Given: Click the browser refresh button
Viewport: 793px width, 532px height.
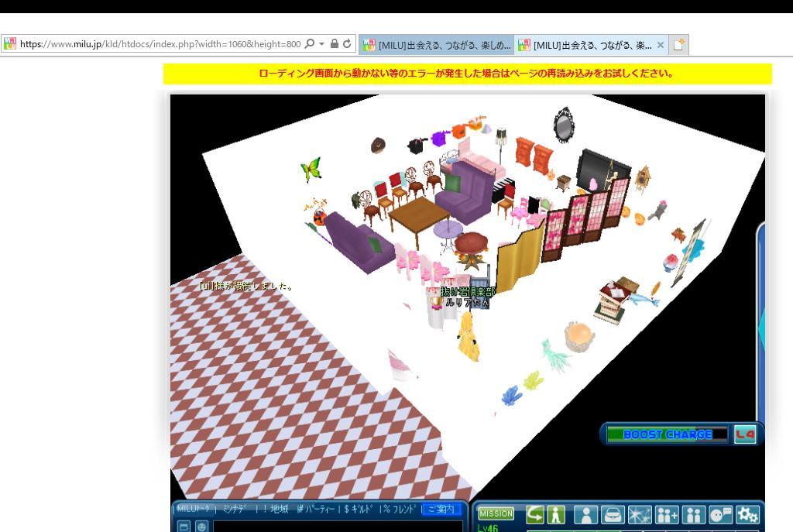Looking at the screenshot, I should point(347,44).
